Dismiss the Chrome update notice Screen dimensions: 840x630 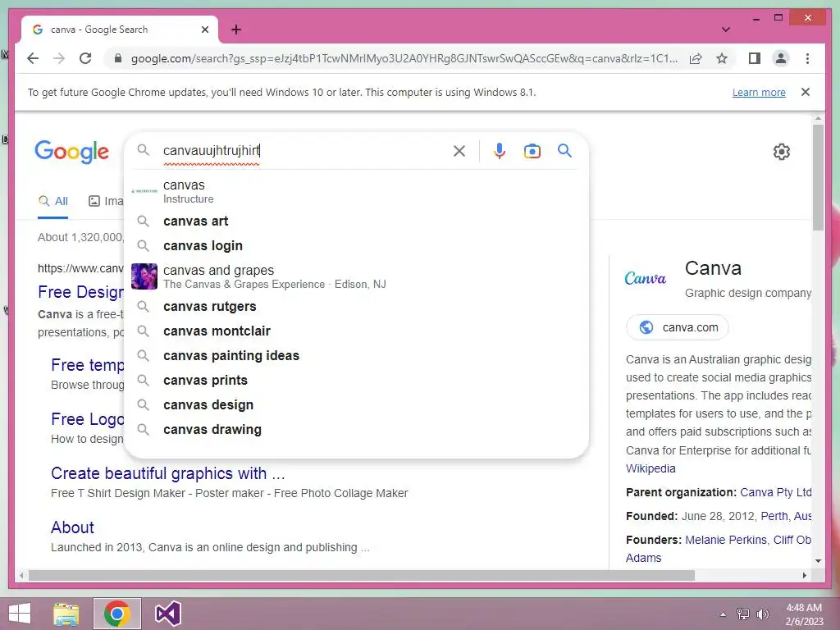(x=806, y=92)
